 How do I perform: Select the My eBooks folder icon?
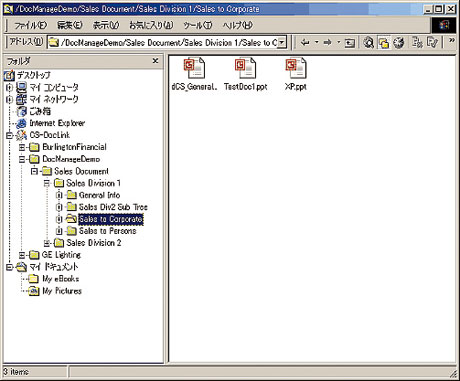coord(34,279)
